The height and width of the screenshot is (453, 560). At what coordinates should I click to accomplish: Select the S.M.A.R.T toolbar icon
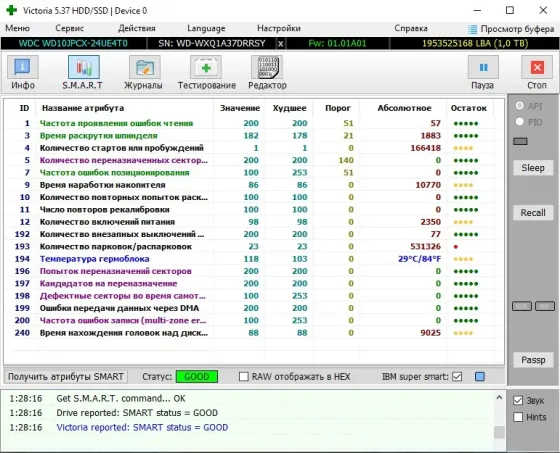pos(84,68)
